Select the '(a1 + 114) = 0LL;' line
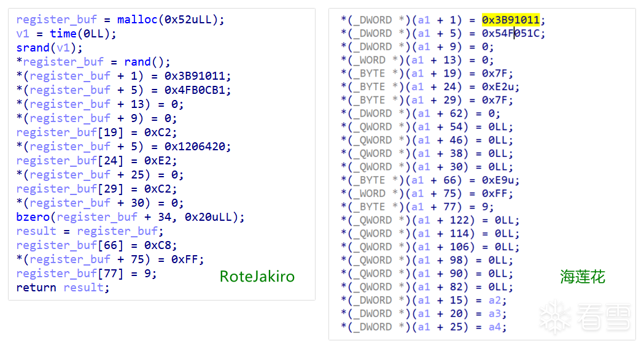The height and width of the screenshot is (349, 644). point(430,233)
